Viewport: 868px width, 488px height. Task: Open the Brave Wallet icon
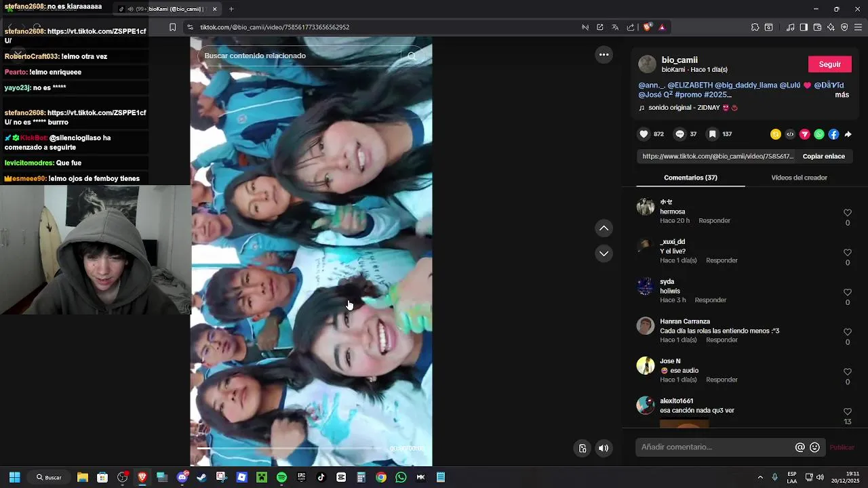pos(817,27)
